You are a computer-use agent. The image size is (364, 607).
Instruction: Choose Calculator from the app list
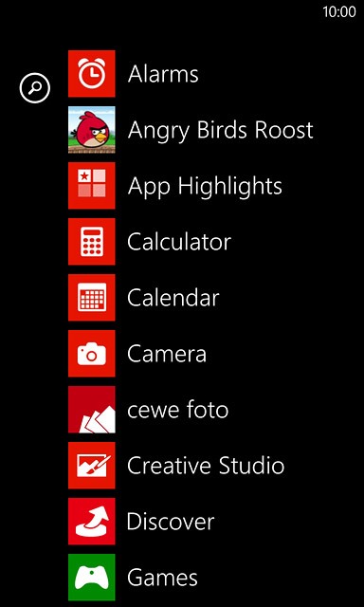click(179, 242)
